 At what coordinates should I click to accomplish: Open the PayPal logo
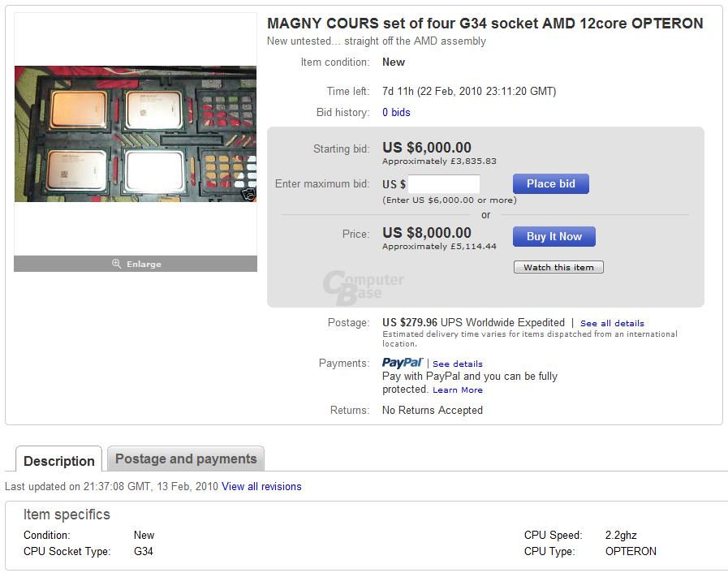(403, 363)
